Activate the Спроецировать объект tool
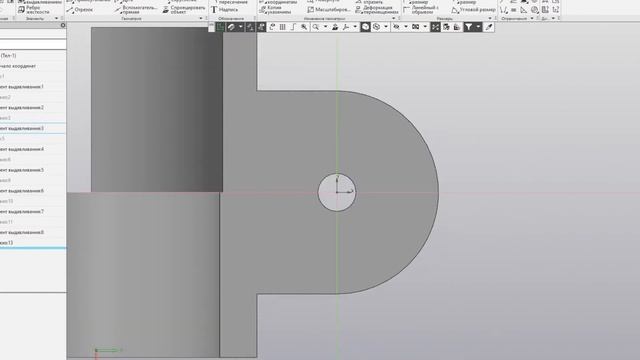The height and width of the screenshot is (360, 640). tap(184, 9)
